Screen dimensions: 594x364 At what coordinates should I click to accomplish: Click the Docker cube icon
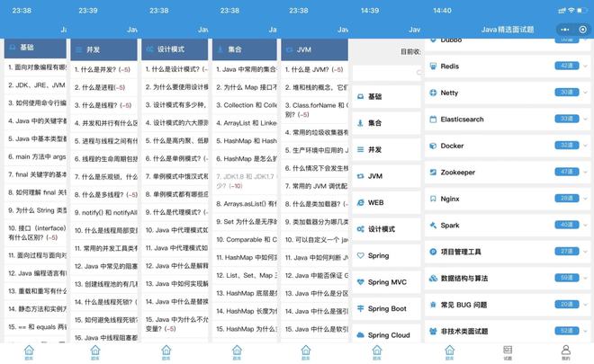click(432, 146)
